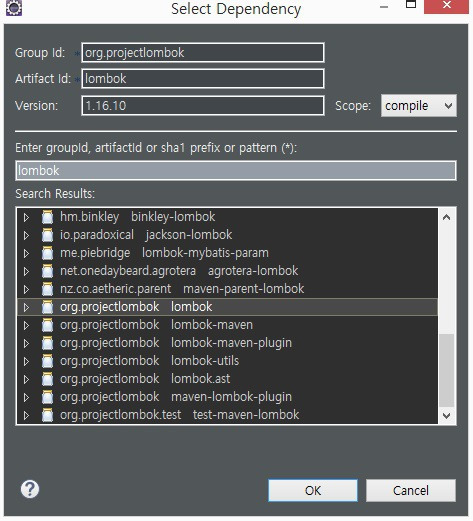Expand the org.projectlombok lombok entry
This screenshot has height=521, width=473.
point(26,307)
